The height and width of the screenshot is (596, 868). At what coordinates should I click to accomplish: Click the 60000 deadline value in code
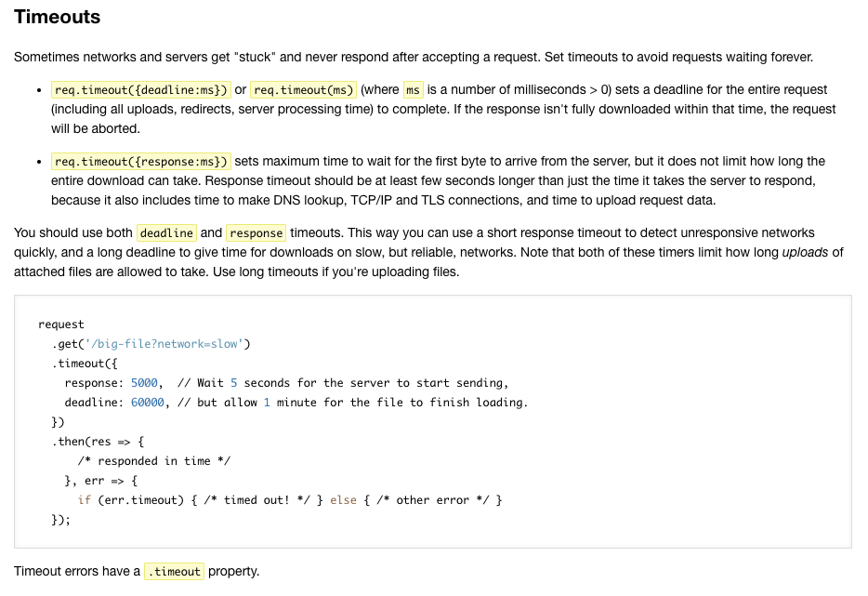tap(149, 403)
